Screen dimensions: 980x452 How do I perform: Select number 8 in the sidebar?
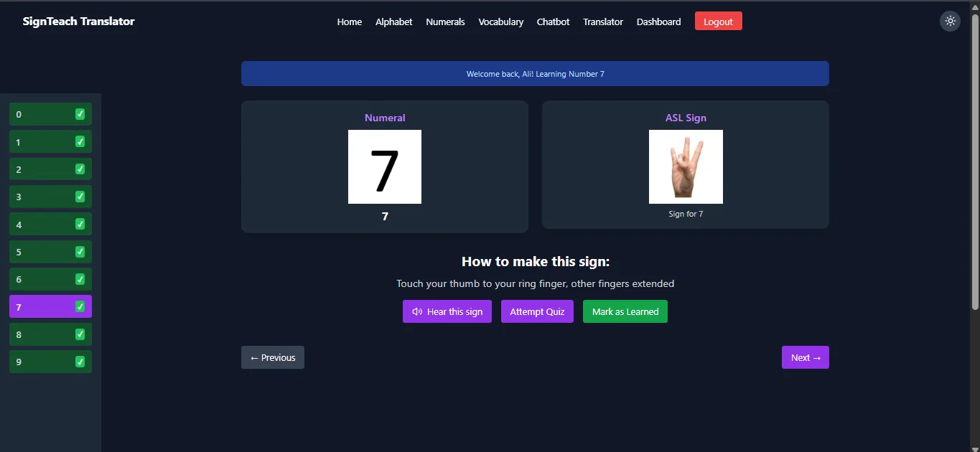(50, 334)
